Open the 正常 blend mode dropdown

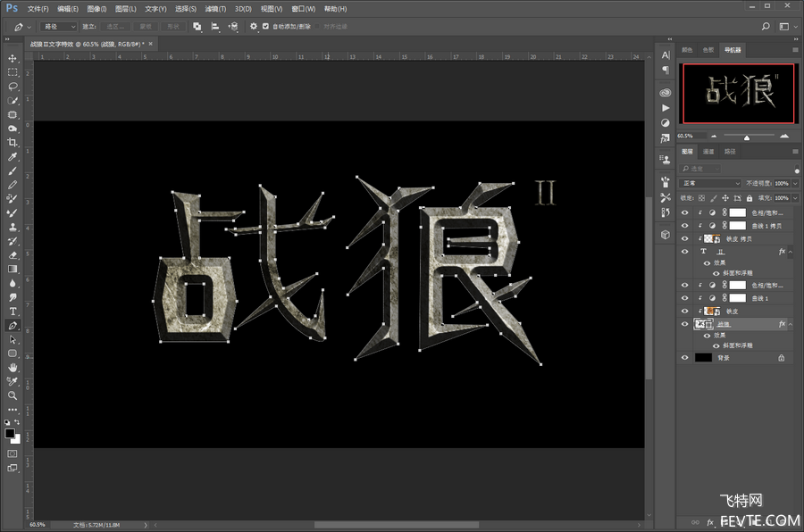(x=711, y=183)
